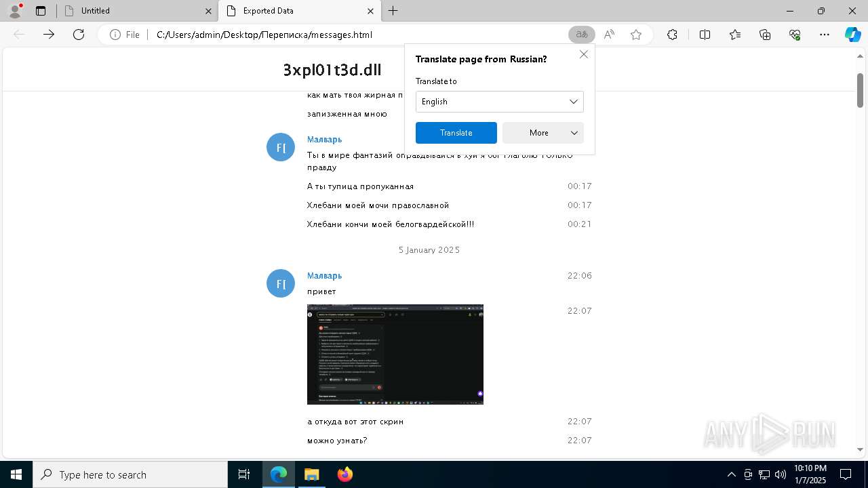Open the screenshot image thumbnail
868x488 pixels.
395,354
